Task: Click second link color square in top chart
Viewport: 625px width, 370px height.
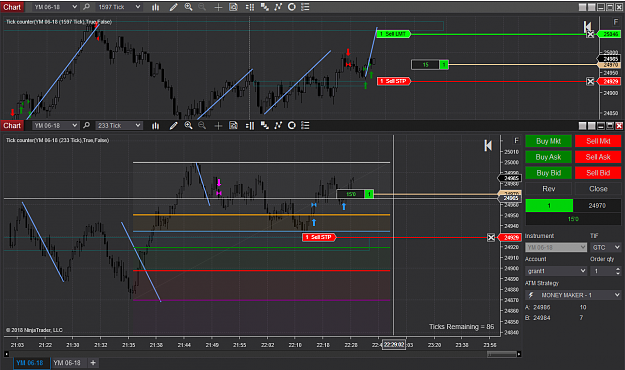Action: (592, 7)
